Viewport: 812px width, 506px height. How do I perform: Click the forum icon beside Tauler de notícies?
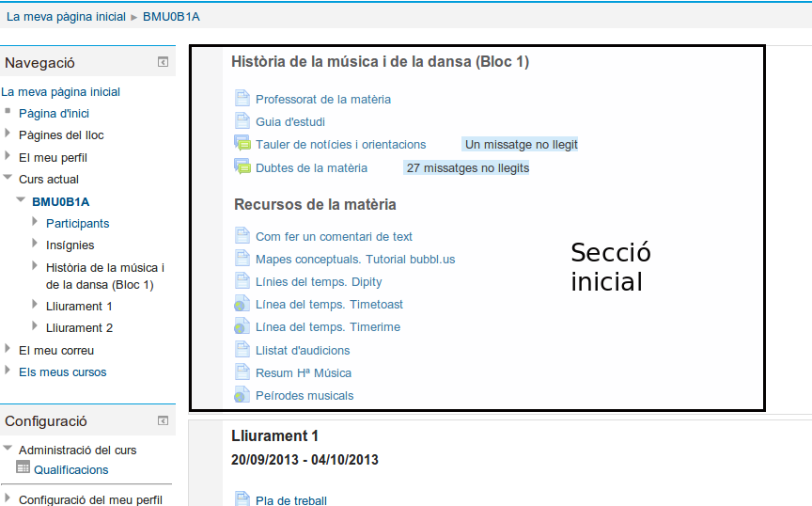pyautogui.click(x=242, y=144)
